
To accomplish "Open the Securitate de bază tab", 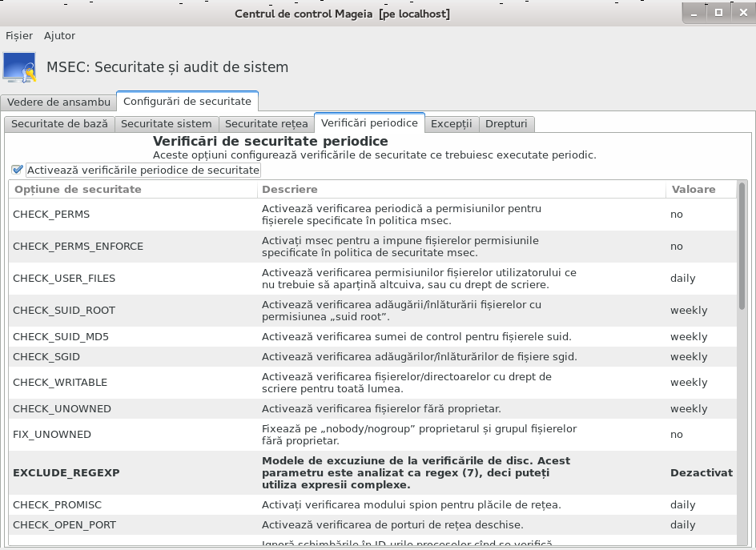I will coord(59,124).
